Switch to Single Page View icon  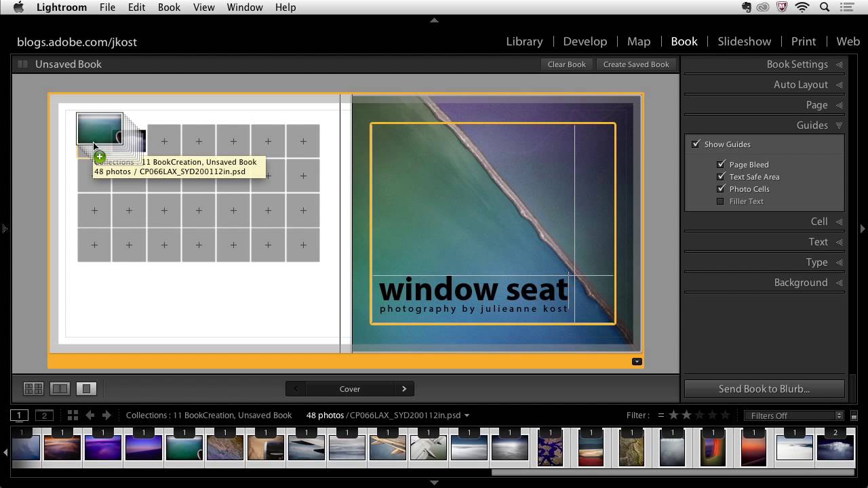pos(86,388)
